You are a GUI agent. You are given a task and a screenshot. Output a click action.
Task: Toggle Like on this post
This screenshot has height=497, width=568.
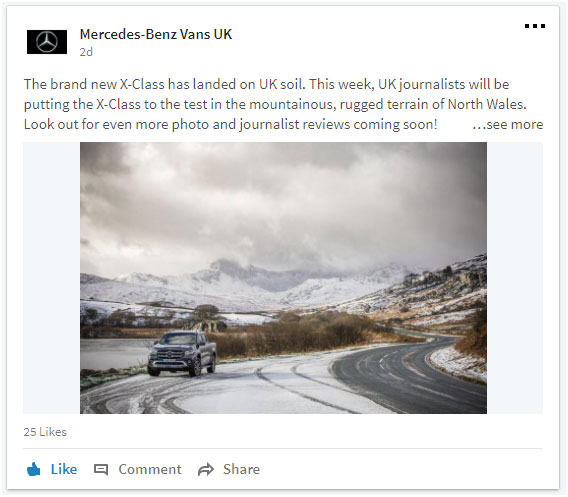[x=52, y=469]
